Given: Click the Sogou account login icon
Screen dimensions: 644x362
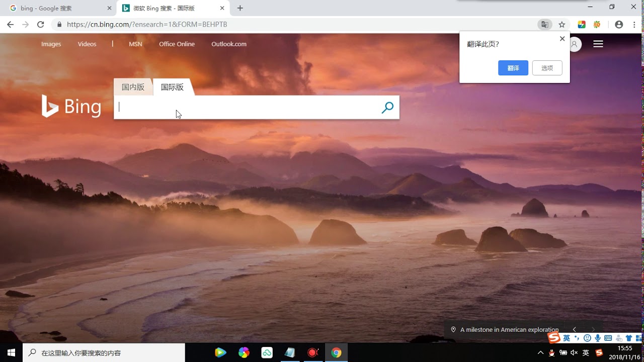Looking at the screenshot, I should (619, 338).
